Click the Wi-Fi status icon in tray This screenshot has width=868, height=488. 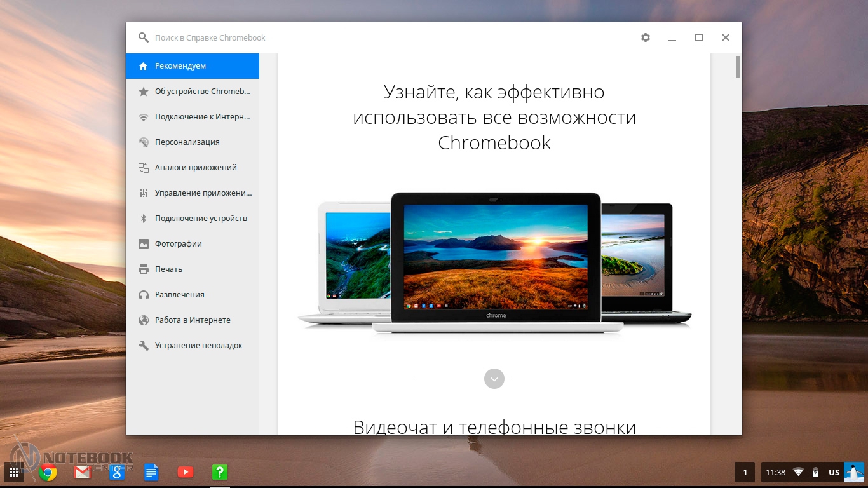798,472
